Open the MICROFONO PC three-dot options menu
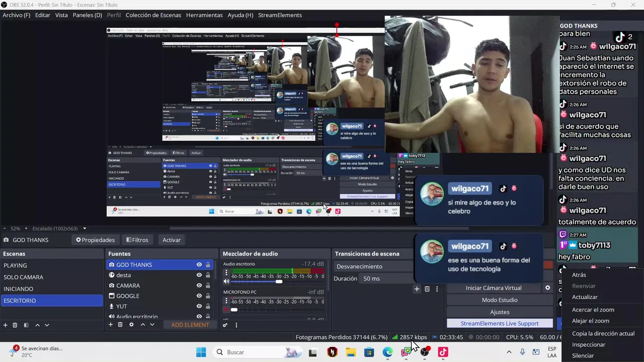The height and width of the screenshot is (362, 644). tap(226, 301)
